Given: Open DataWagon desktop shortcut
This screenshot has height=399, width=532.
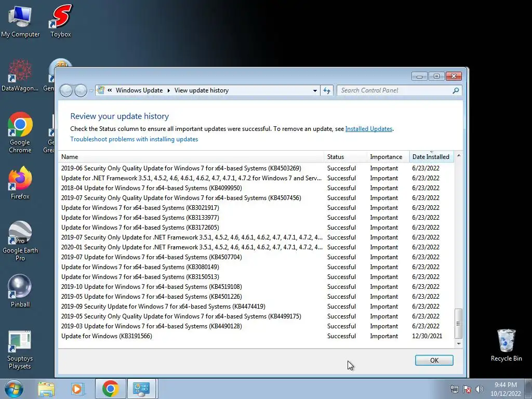Looking at the screenshot, I should point(20,75).
